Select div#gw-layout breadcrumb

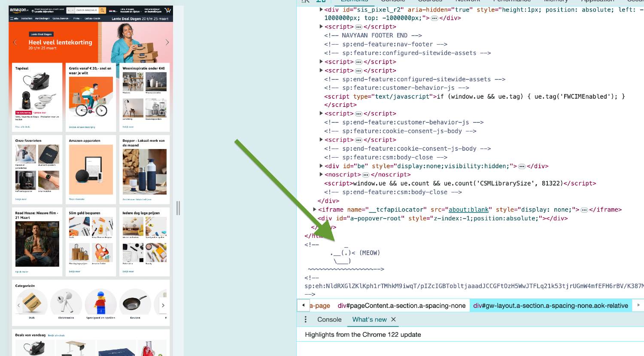(550, 306)
